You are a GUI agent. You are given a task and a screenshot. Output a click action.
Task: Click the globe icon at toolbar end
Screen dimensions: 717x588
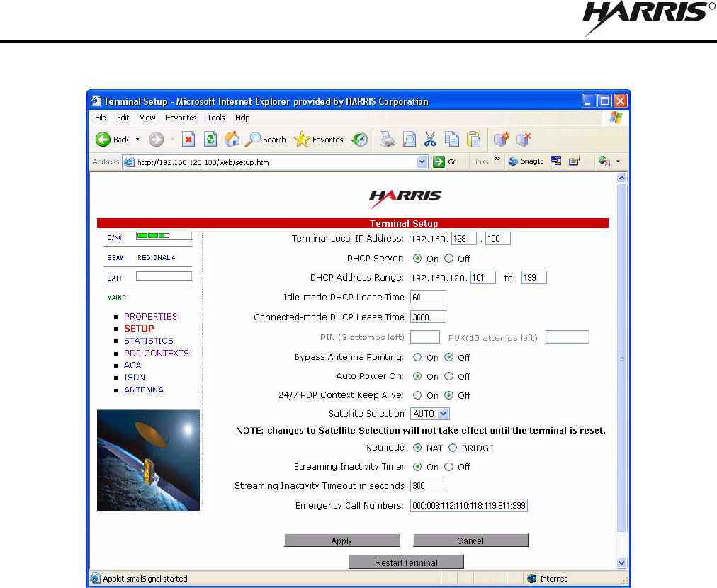(x=604, y=162)
